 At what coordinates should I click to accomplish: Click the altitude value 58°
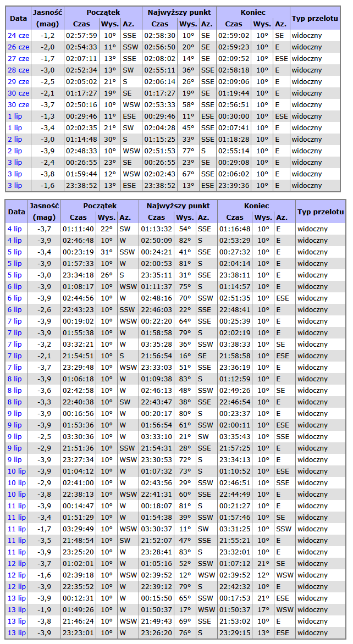188,104
